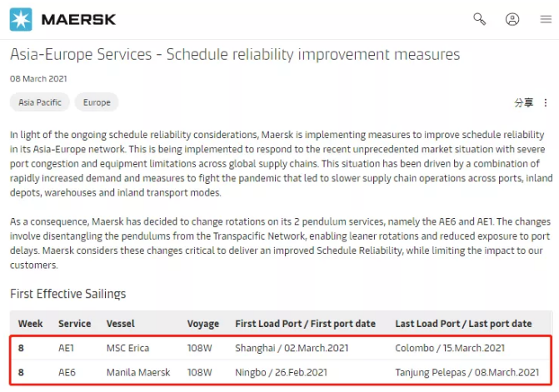Open the hamburger menu
Screen dimensions: 559x392
[546, 18]
